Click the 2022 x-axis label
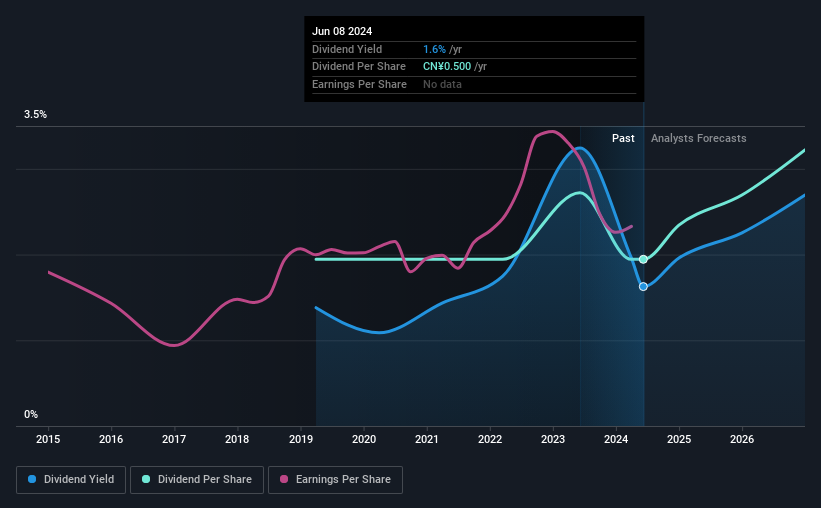The height and width of the screenshot is (508, 821). [x=490, y=439]
